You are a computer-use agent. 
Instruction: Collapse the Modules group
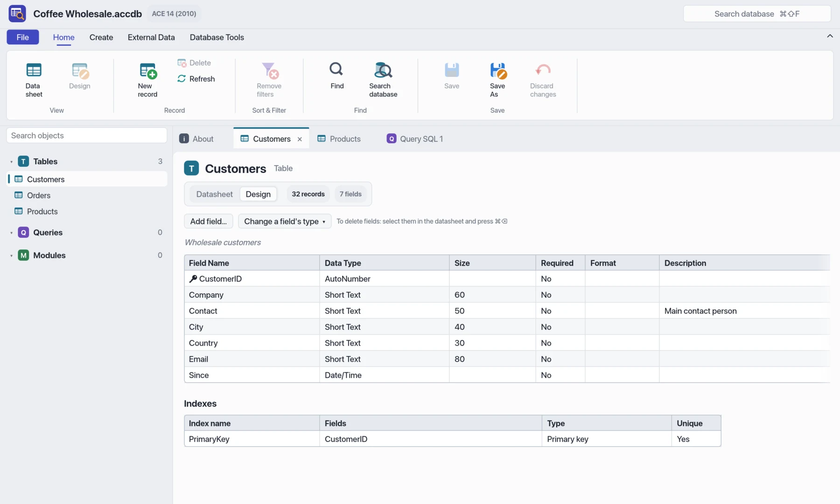(x=11, y=255)
